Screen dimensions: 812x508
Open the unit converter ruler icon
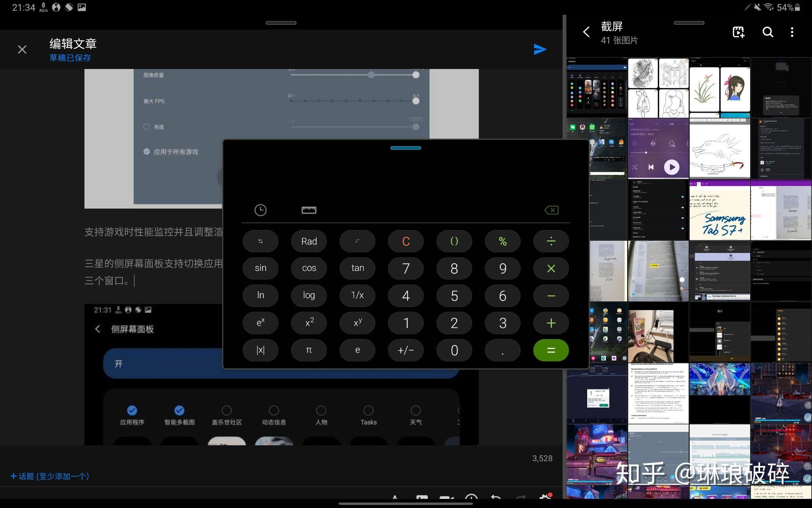tap(308, 210)
